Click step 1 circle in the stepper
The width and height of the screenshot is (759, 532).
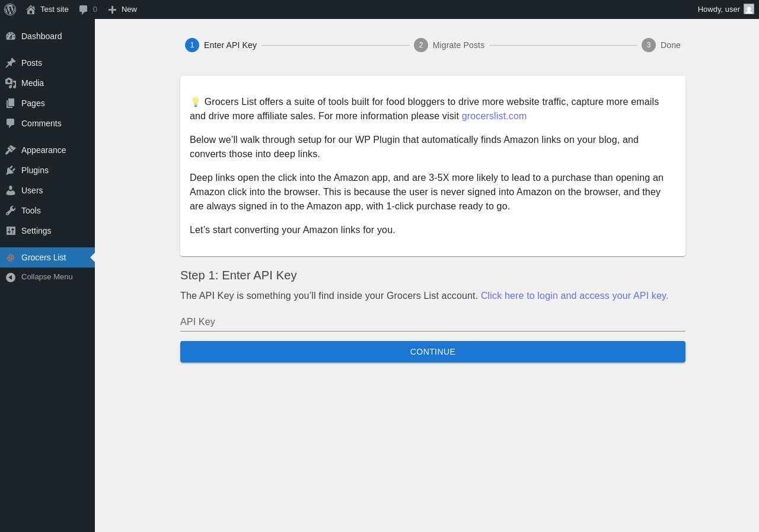click(x=192, y=45)
